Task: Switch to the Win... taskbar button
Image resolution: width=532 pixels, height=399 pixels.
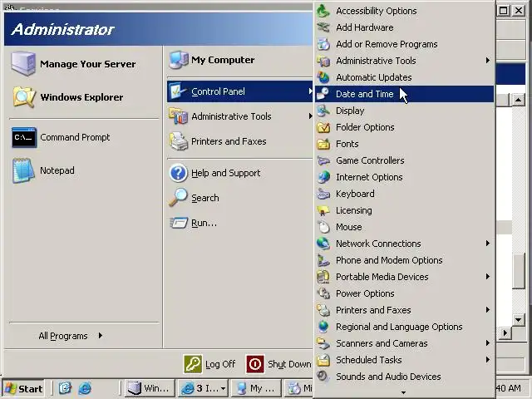Action: [150, 388]
